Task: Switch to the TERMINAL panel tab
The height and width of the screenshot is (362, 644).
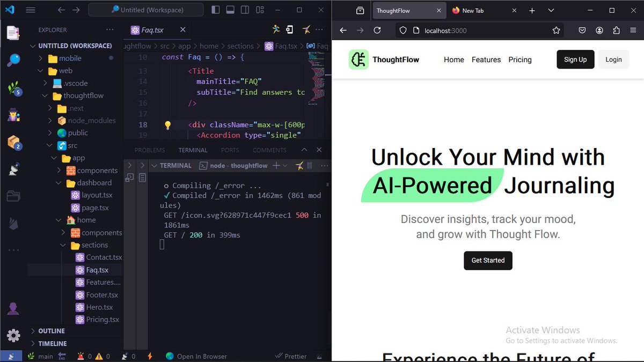Action: 193,150
